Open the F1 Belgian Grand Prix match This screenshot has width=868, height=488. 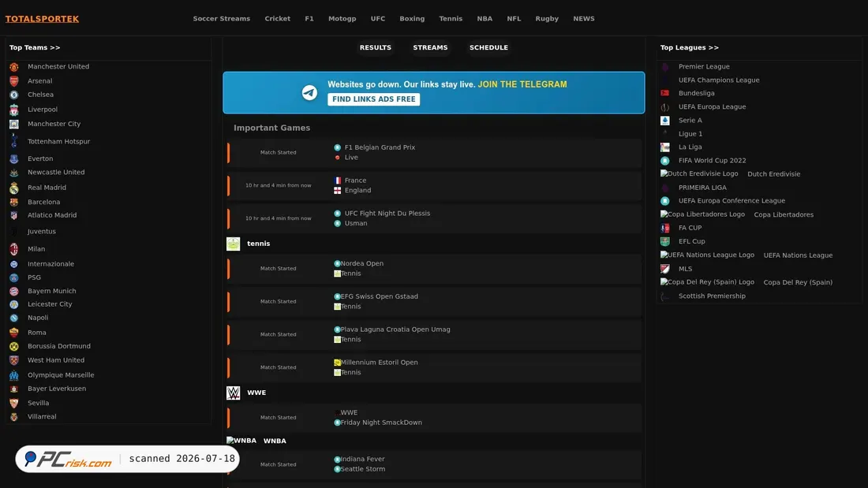pos(435,153)
